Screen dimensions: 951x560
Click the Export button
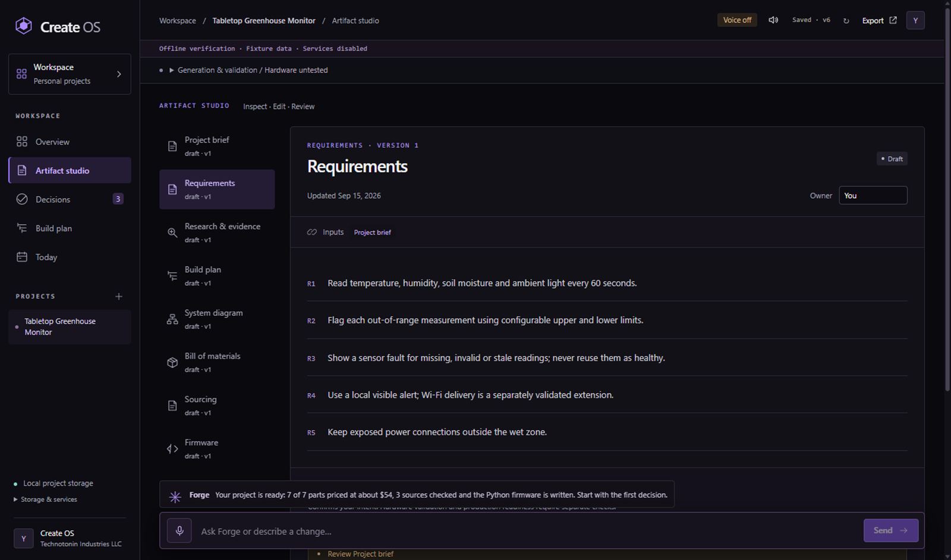tap(879, 20)
